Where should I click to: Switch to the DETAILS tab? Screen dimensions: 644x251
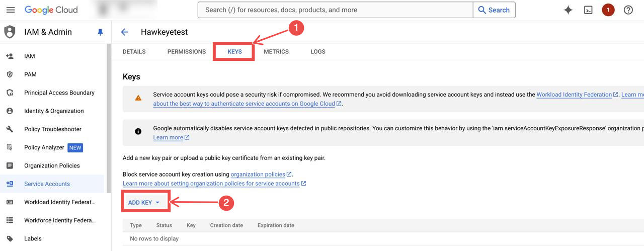click(x=134, y=52)
